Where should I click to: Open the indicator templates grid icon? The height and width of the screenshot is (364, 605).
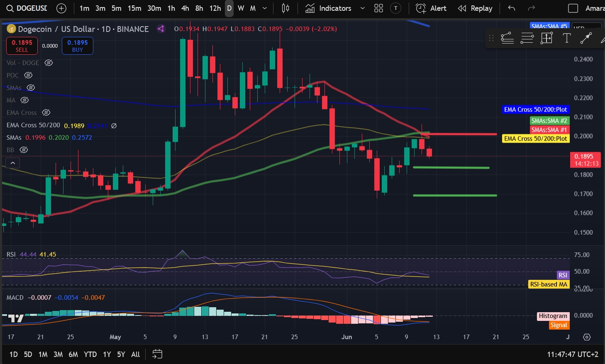coord(378,8)
